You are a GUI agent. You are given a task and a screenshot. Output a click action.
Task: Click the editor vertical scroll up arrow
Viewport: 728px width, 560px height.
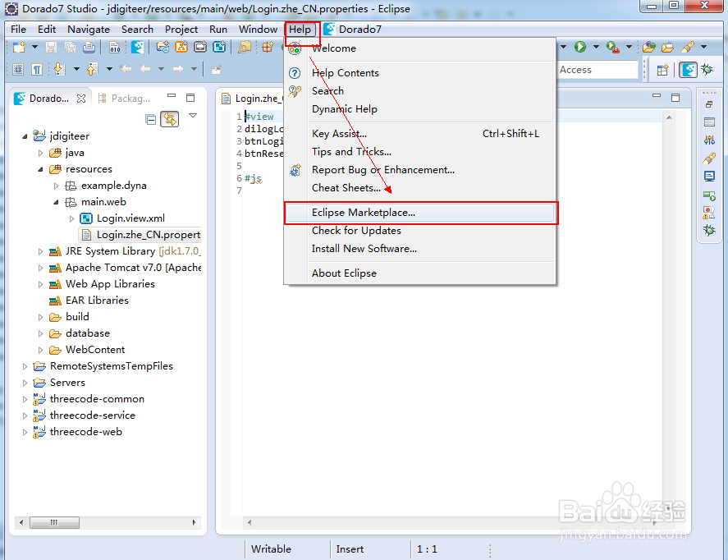point(669,117)
